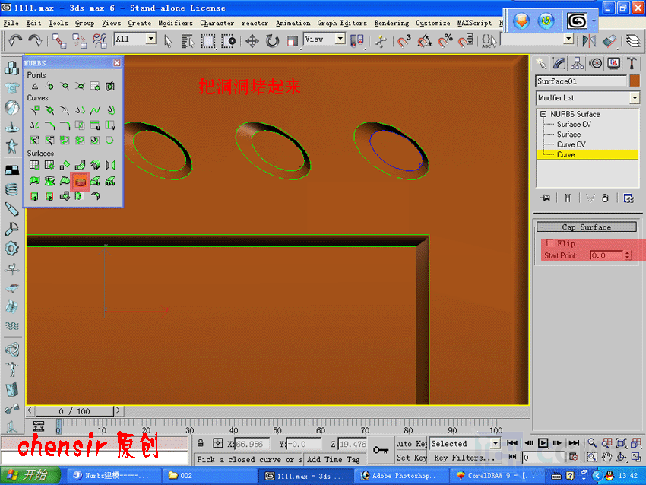Toggle the 3D Snaps magnet icon
The height and width of the screenshot is (485, 646).
(404, 41)
